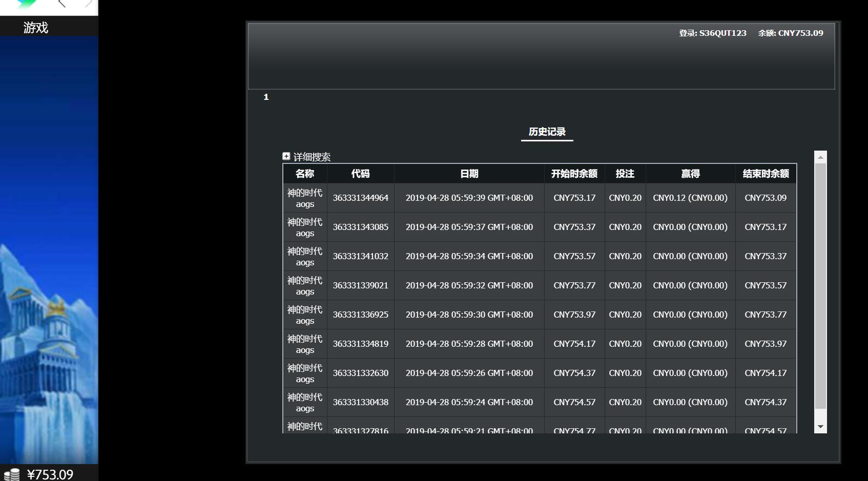The width and height of the screenshot is (868, 481).
Task: Select record code 363331334819
Action: tap(361, 344)
